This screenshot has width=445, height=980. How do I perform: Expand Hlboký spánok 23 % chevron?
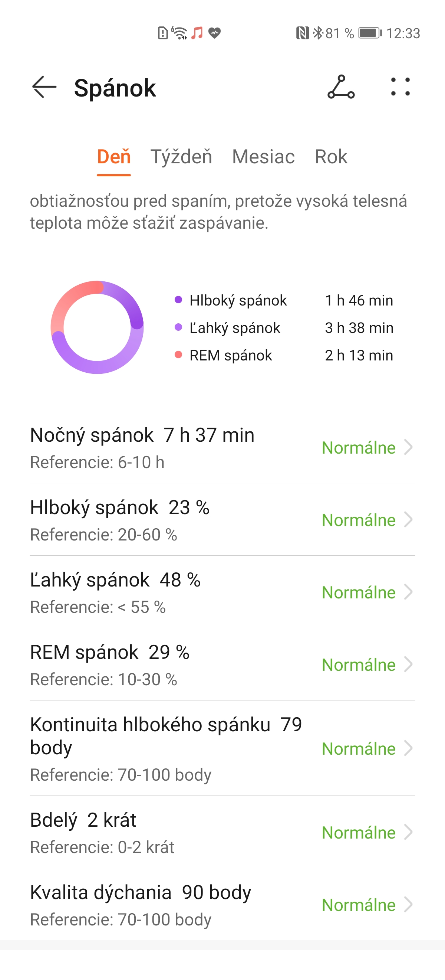409,520
